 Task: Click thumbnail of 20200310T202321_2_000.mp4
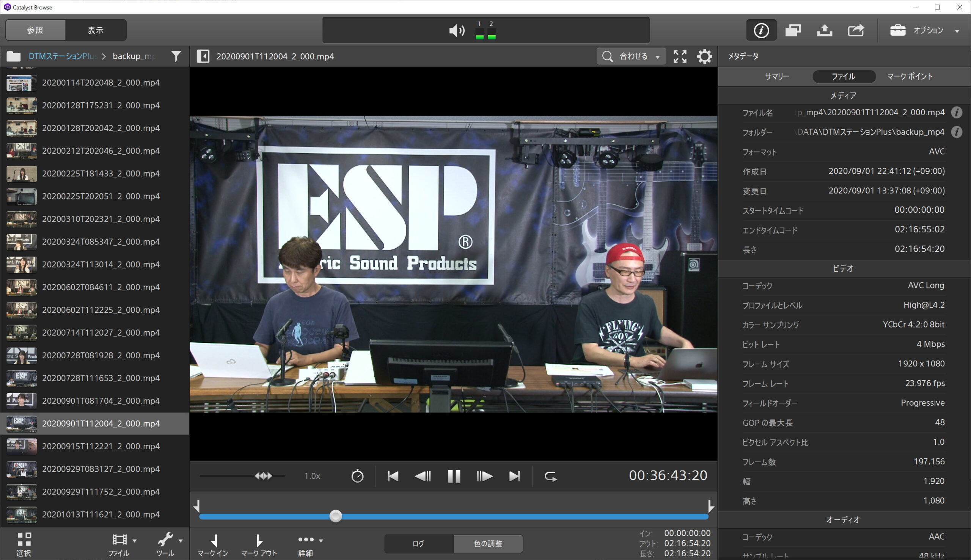click(x=22, y=219)
